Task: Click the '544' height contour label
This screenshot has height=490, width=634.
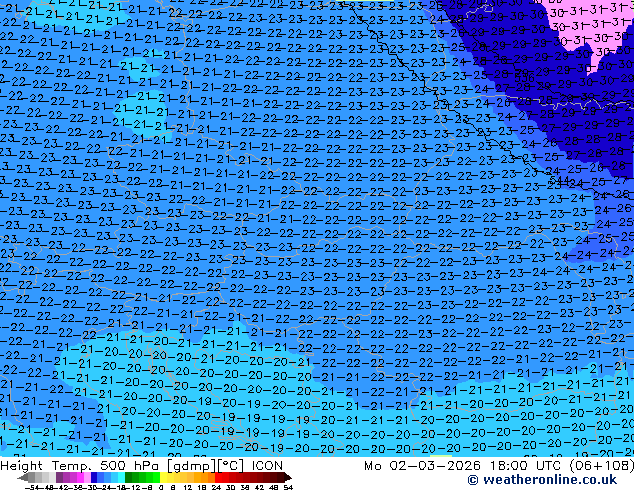Action: pyautogui.click(x=559, y=180)
